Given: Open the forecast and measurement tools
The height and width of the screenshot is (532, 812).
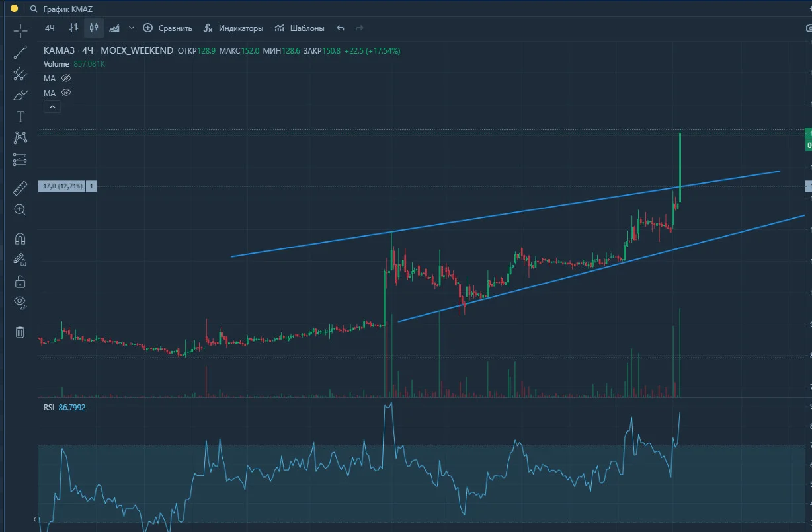Looking at the screenshot, I should [x=20, y=159].
